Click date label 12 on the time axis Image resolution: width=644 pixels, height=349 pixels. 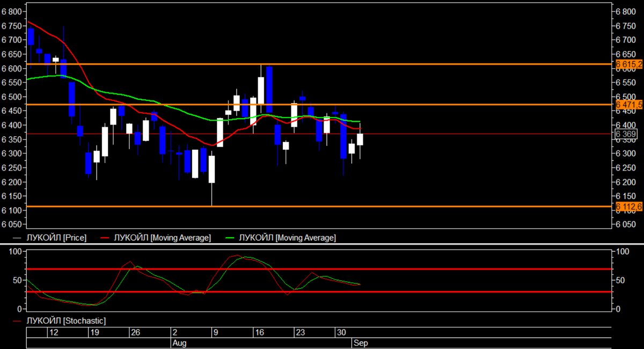coord(54,332)
